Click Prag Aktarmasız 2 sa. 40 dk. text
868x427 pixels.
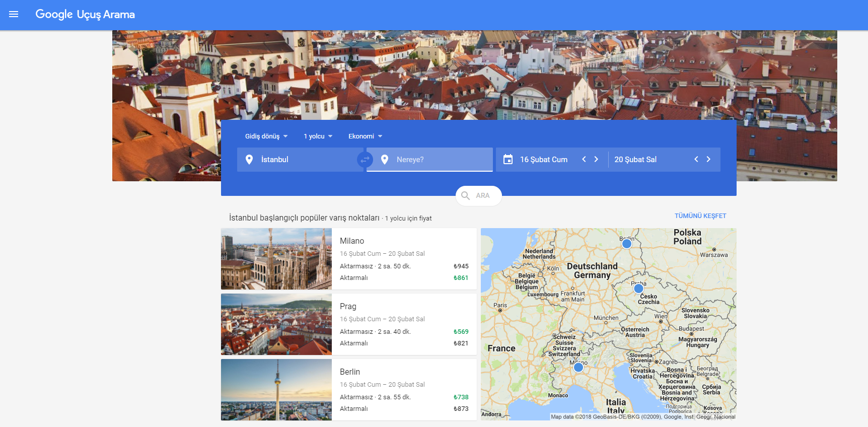[x=375, y=332]
